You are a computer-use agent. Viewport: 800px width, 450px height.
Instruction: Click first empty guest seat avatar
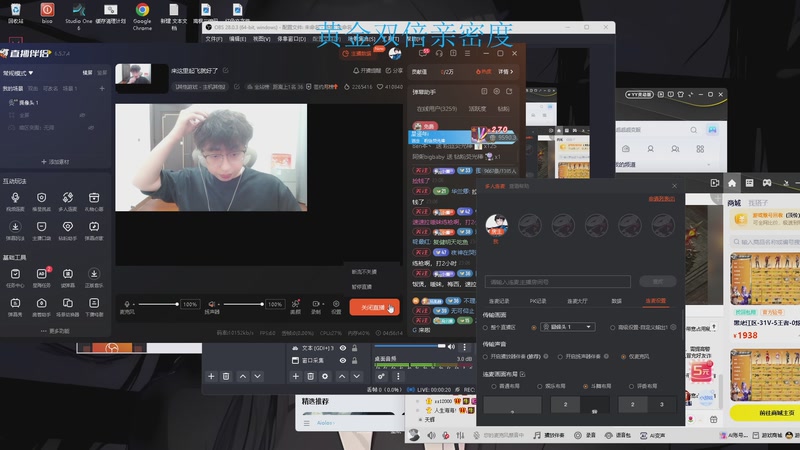[530, 225]
